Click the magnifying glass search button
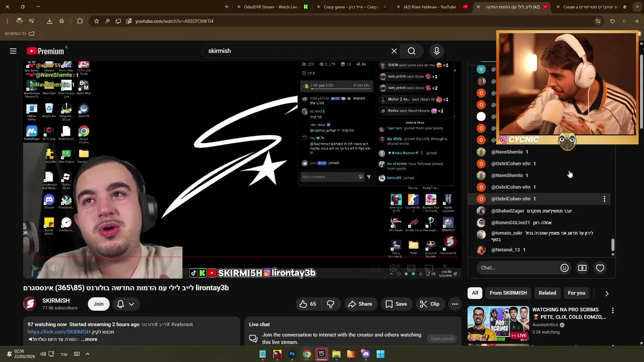This screenshot has height=362, width=644. pos(412,51)
